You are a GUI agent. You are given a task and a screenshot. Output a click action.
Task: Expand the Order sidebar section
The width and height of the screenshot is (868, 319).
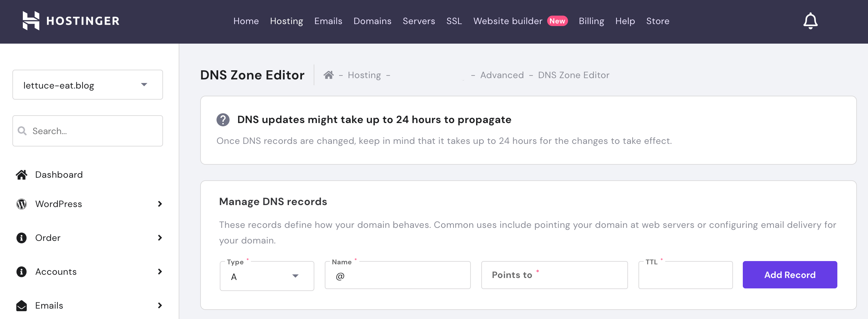pyautogui.click(x=160, y=238)
